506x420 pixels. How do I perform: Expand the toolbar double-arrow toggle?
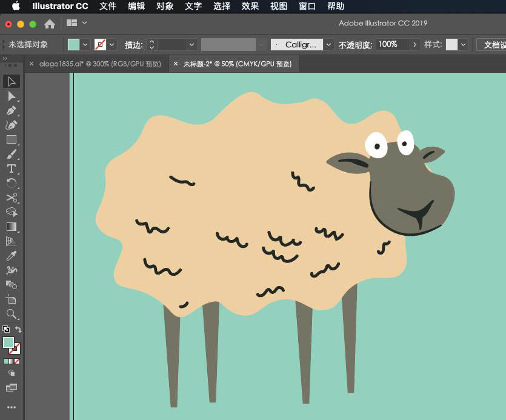click(4, 58)
